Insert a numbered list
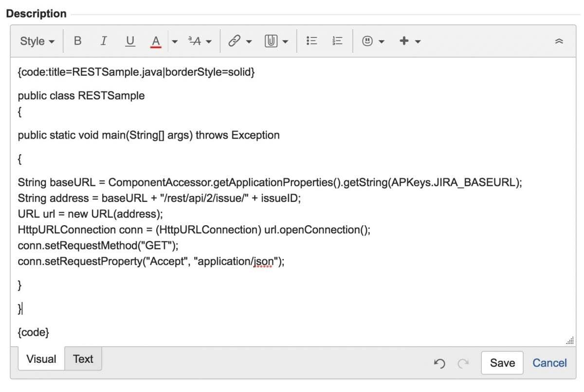This screenshot has width=584, height=392. pyautogui.click(x=336, y=41)
